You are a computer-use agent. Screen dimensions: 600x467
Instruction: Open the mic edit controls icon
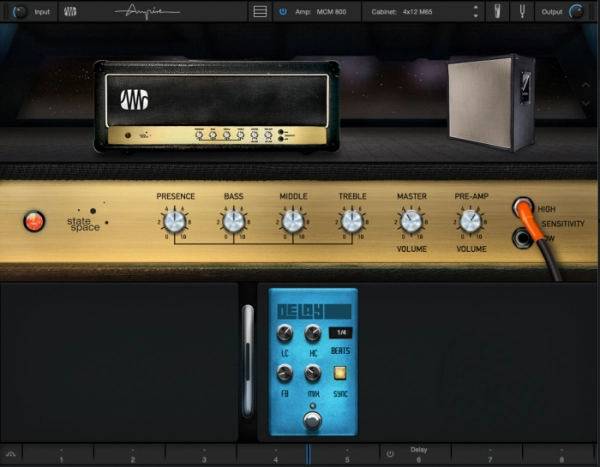[497, 12]
